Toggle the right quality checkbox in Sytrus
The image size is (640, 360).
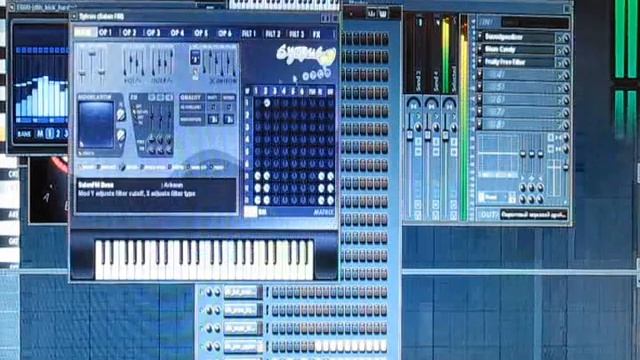tap(229, 107)
